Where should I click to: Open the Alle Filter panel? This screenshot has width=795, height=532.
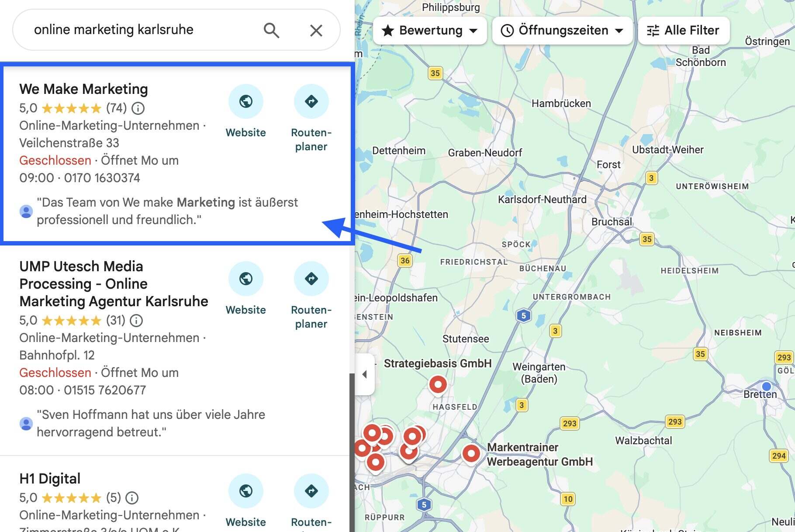click(684, 31)
